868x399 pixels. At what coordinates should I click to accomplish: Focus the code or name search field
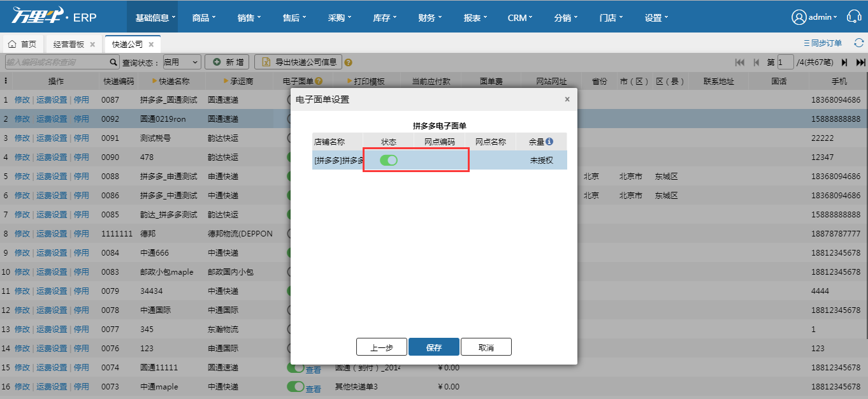click(x=57, y=62)
